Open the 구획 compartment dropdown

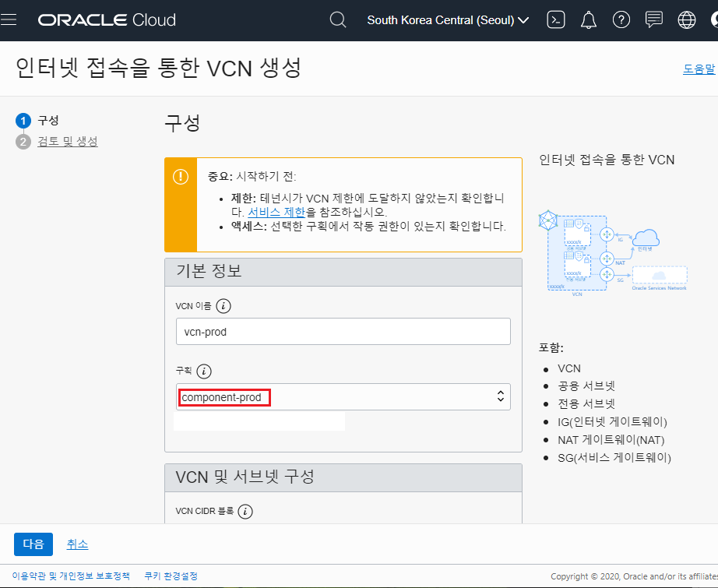[x=343, y=396]
